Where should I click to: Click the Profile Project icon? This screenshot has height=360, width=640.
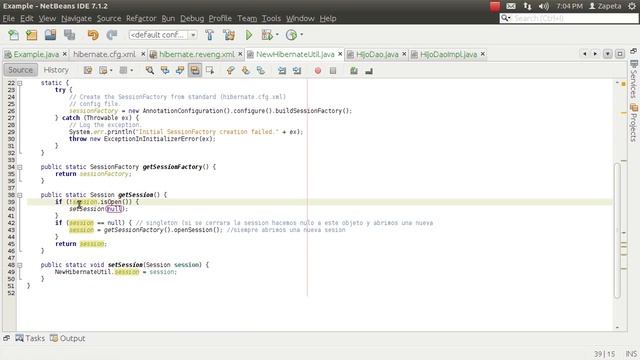tap(291, 35)
